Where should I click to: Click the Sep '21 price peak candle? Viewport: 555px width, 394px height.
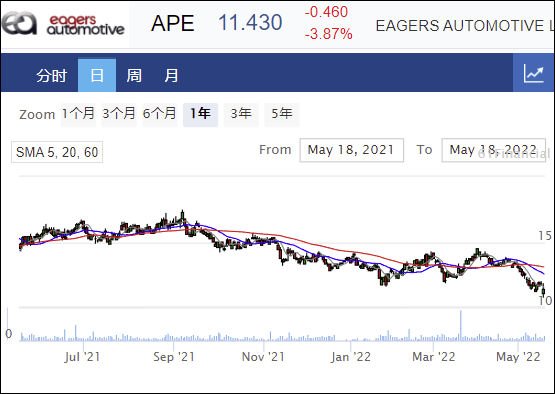(183, 217)
